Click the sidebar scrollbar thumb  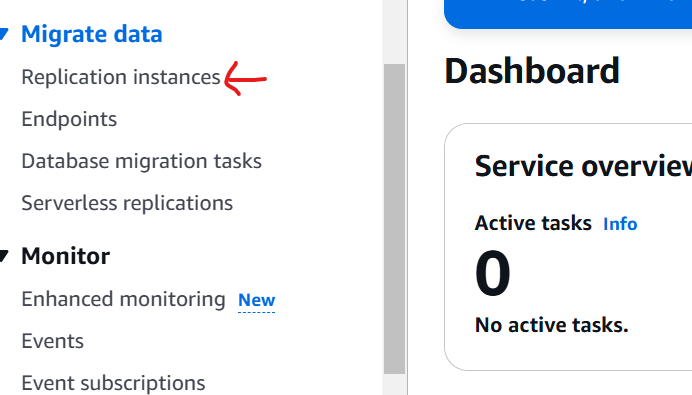click(394, 219)
